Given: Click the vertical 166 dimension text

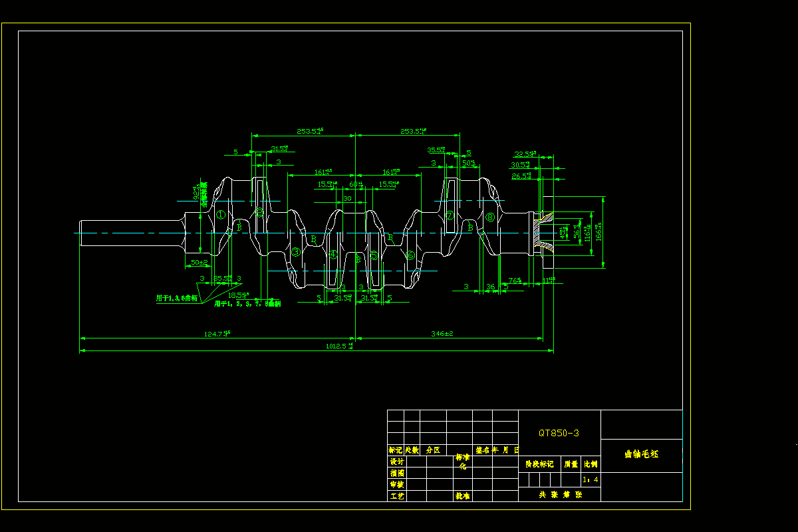Looking at the screenshot, I should 599,232.
